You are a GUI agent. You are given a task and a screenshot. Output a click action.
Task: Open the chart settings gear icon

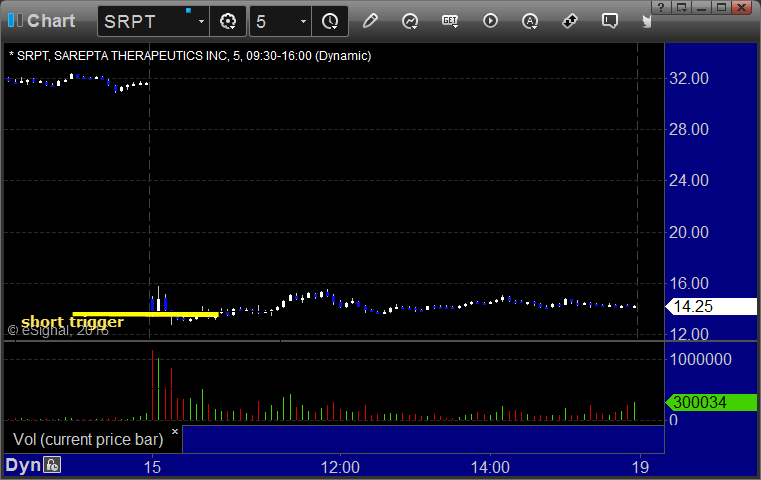coord(228,21)
